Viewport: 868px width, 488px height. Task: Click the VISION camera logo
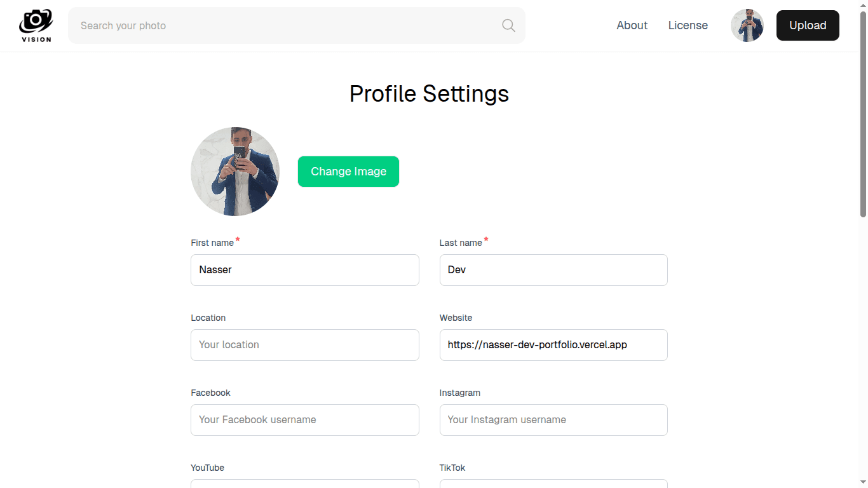36,25
